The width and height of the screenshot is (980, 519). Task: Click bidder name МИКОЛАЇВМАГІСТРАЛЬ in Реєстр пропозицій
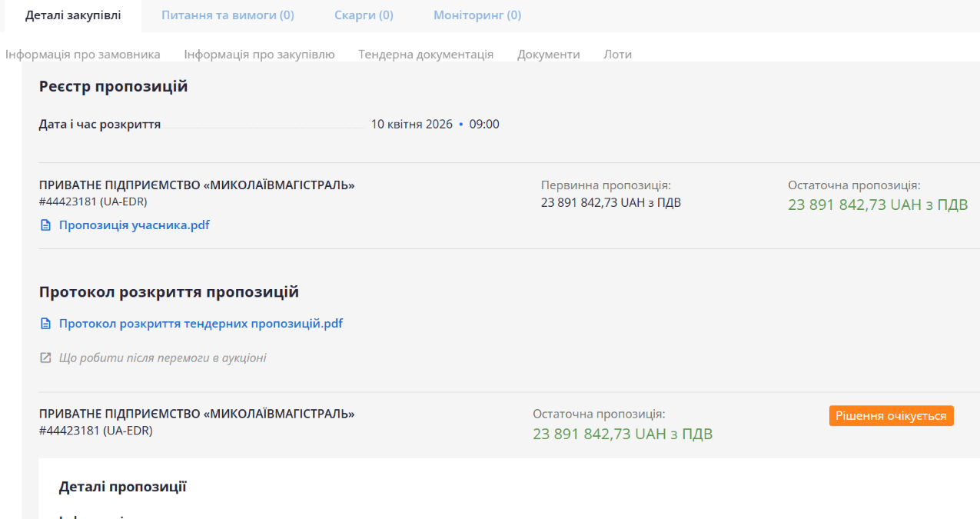pyautogui.click(x=197, y=185)
